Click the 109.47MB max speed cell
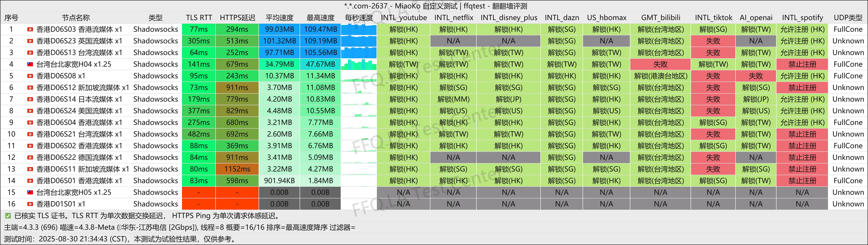The width and height of the screenshot is (868, 245). (320, 30)
